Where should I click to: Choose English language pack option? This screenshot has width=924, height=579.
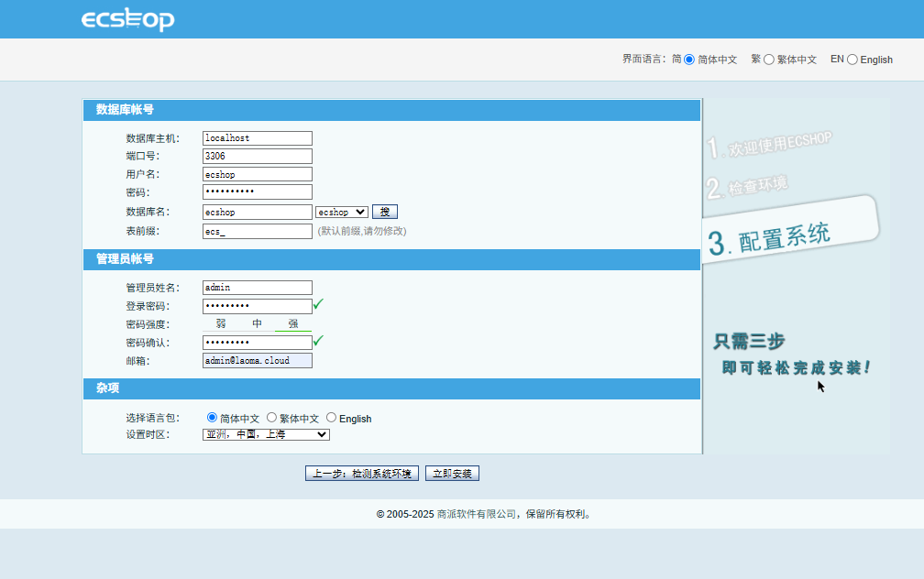331,418
